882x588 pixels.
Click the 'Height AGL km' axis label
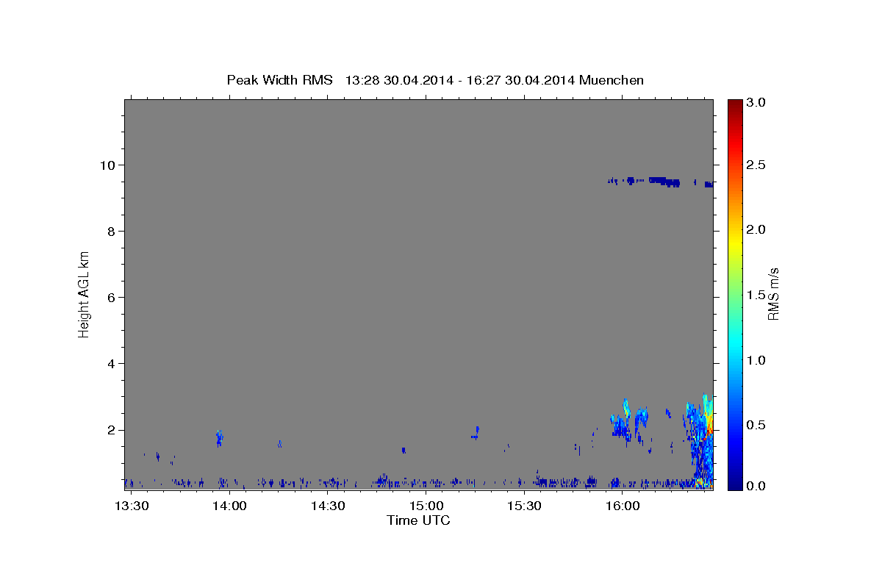pyautogui.click(x=85, y=295)
